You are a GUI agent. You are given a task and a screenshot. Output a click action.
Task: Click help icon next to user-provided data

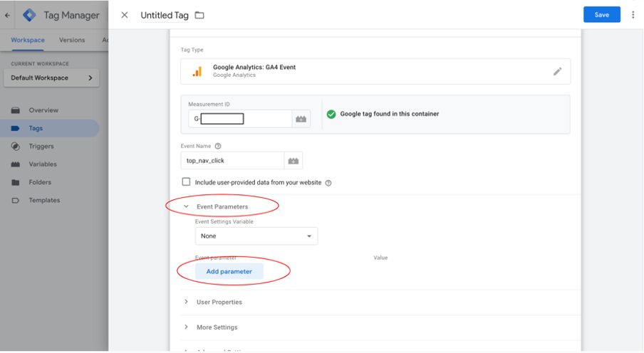328,183
